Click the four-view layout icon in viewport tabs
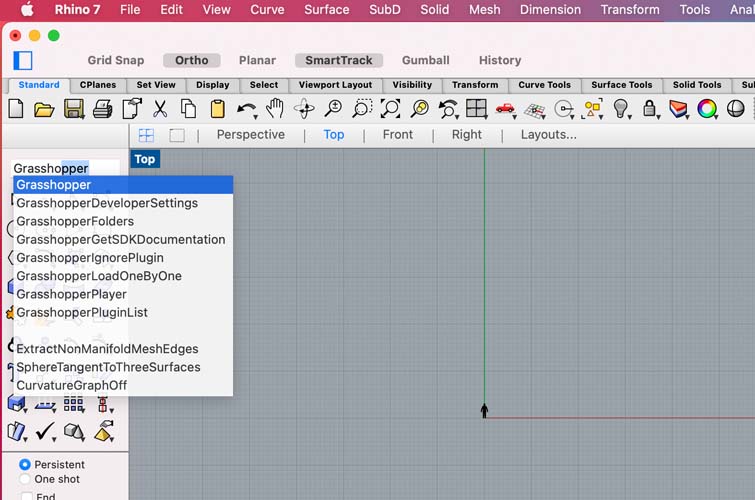Screen dimensions: 755x500 [x=146, y=135]
